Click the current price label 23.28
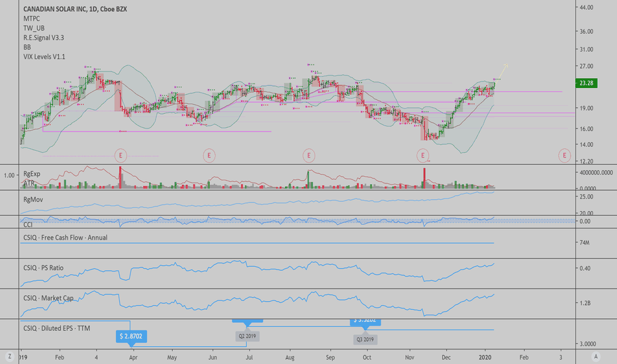Image resolution: width=617 pixels, height=364 pixels. (587, 83)
